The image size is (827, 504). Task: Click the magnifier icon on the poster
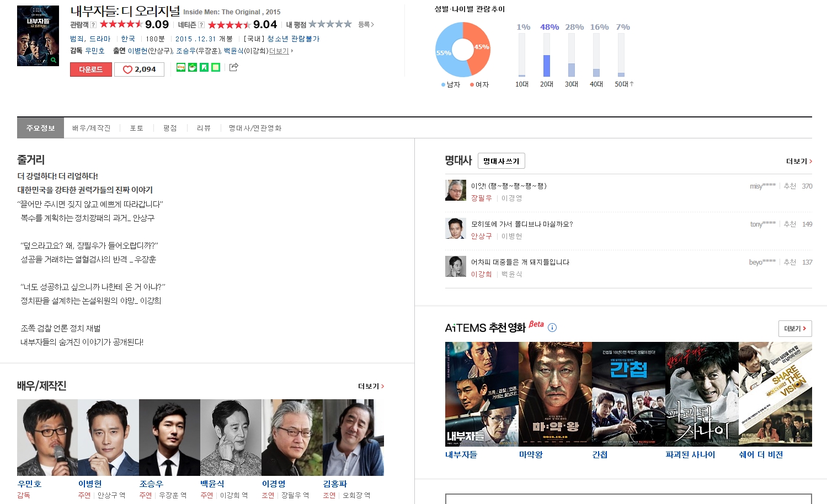pos(54,60)
